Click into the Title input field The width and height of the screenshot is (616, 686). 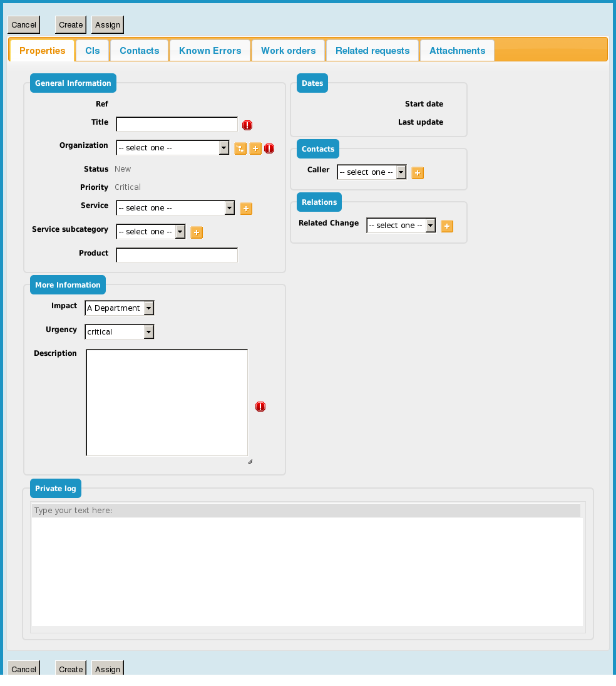177,124
